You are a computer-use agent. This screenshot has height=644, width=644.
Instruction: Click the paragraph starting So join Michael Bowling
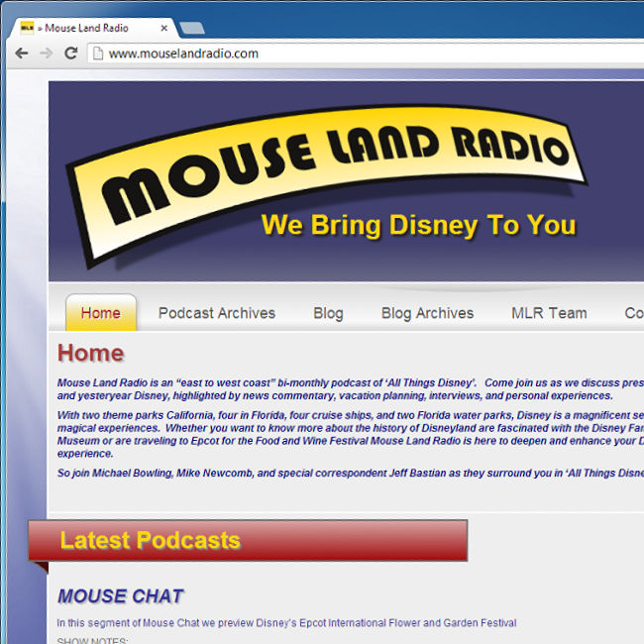coord(351,474)
